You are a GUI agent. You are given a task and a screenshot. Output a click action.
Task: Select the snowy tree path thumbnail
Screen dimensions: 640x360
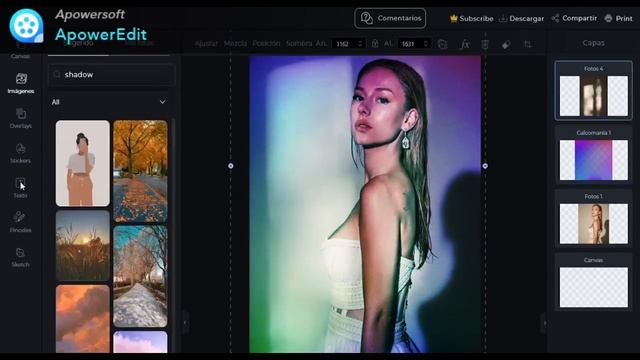[140, 276]
